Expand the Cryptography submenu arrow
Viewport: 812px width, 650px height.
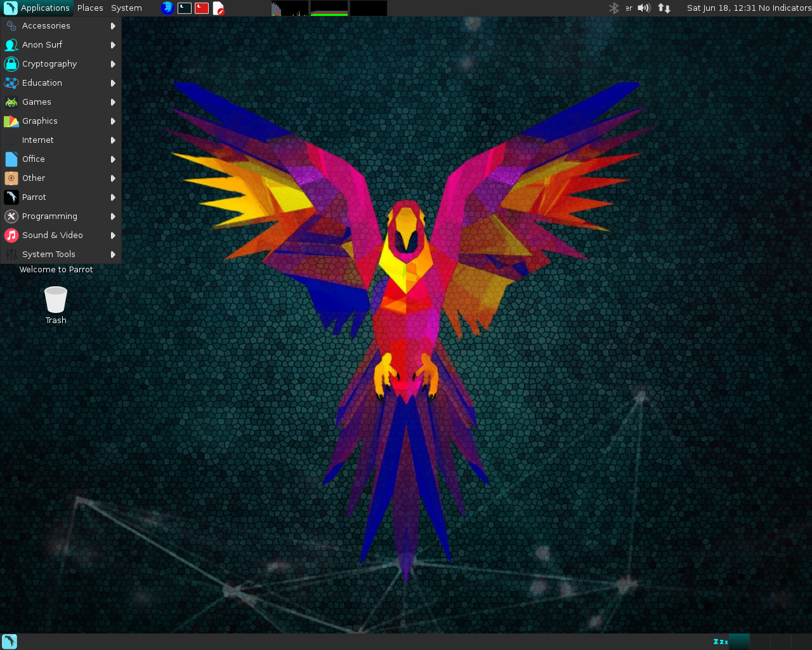click(x=113, y=64)
